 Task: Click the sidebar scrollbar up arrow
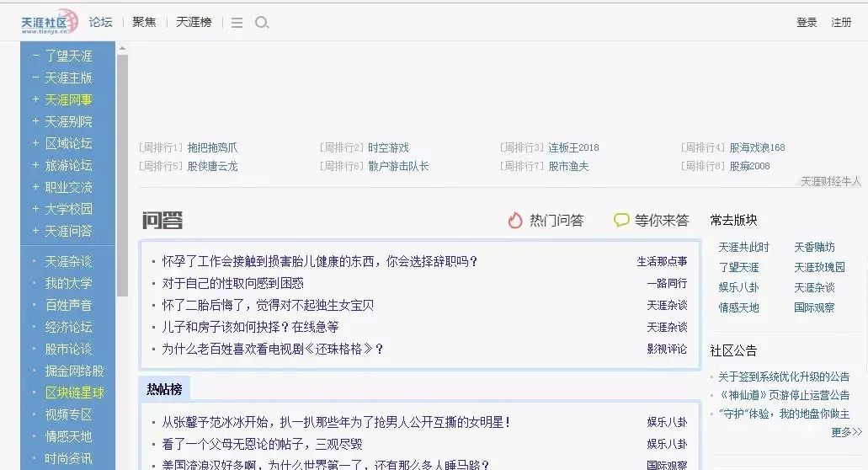[122, 48]
